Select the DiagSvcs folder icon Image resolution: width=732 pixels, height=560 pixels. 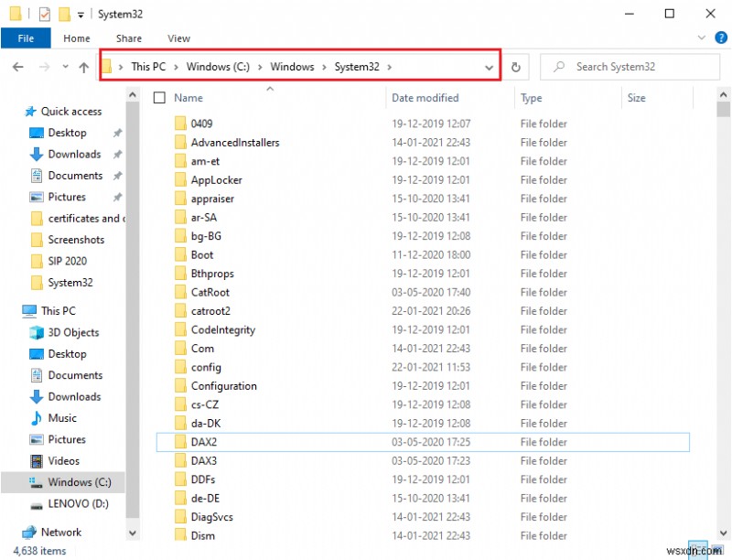click(180, 517)
